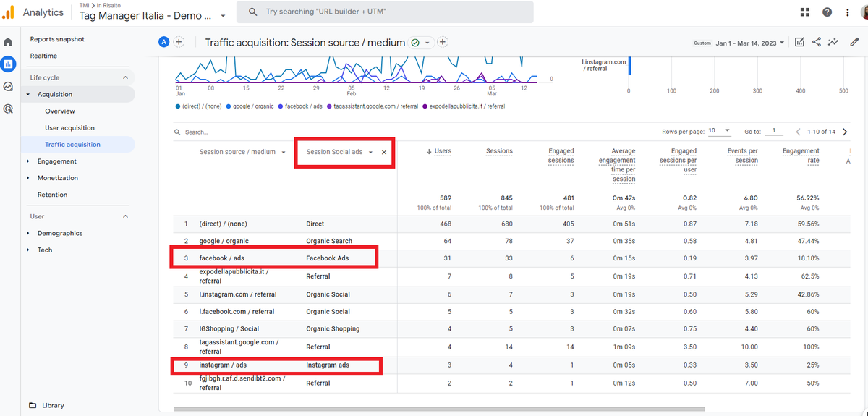Viewport: 868px width, 416px height.
Task: Open the property selector dropdown arrow
Action: (223, 15)
